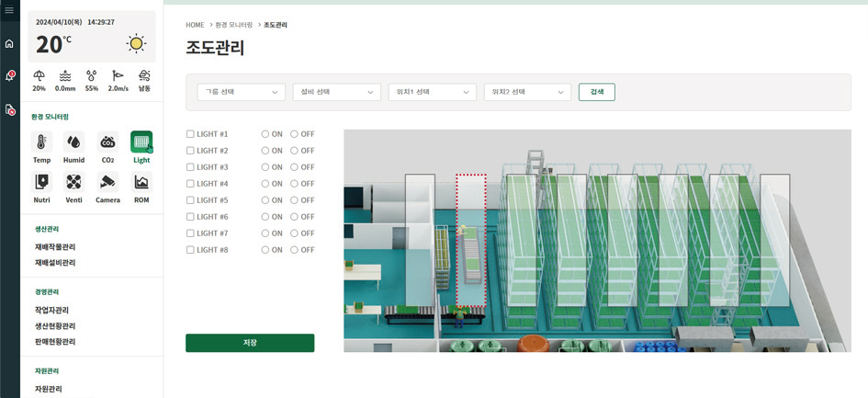Screen dimensions: 868x398
Task: Select the Humid monitoring icon
Action: coord(73,142)
